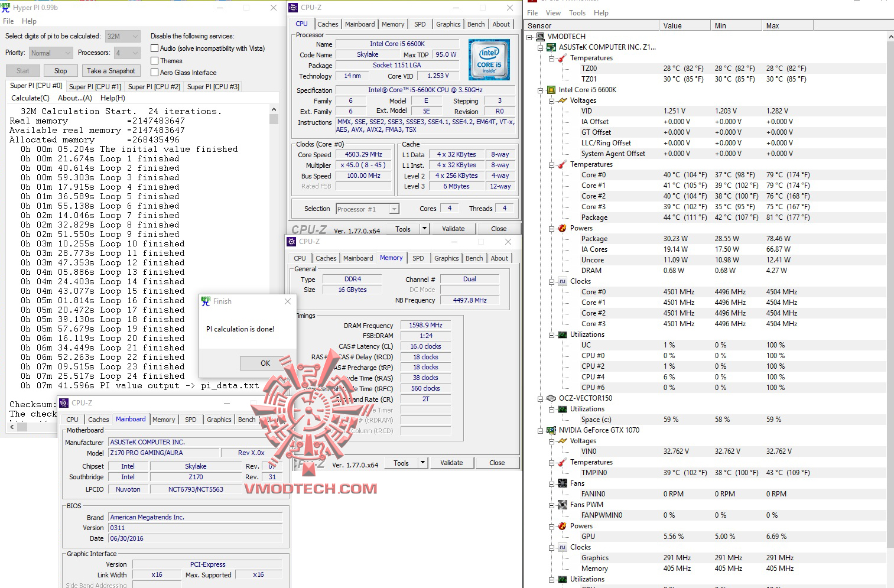Open the View menu in the sensor monitor
This screenshot has width=894, height=588.
[x=553, y=12]
